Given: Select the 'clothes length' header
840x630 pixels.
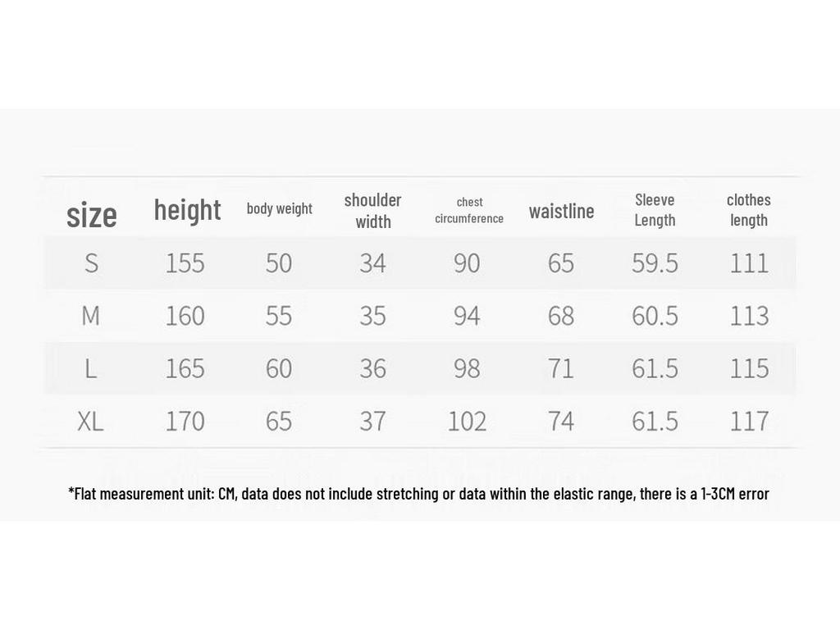Looking at the screenshot, I should click(x=748, y=210).
